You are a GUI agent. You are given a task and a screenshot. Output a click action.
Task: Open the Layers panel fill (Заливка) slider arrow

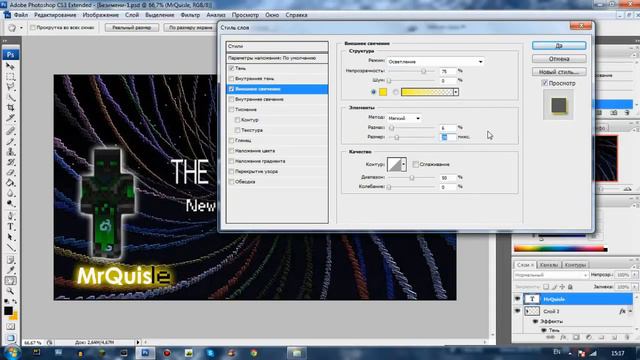point(634,287)
